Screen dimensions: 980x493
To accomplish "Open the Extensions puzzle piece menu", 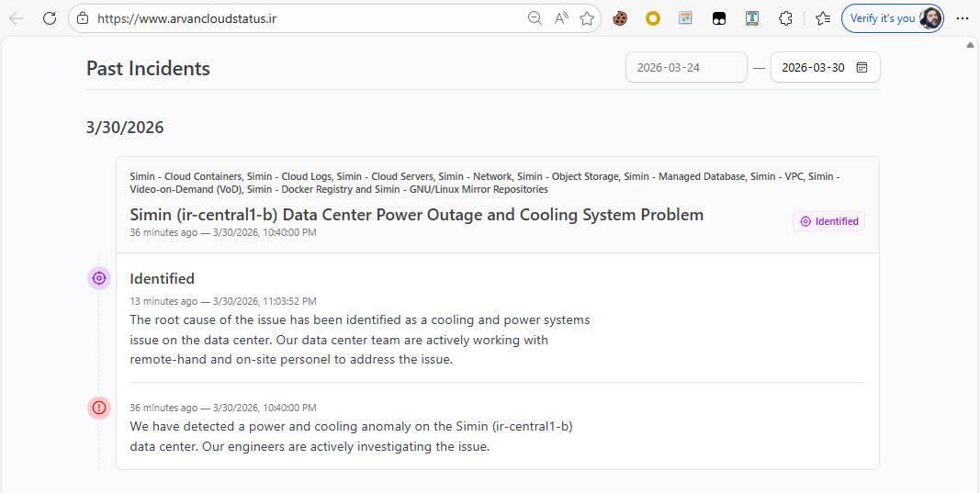I will (x=785, y=18).
